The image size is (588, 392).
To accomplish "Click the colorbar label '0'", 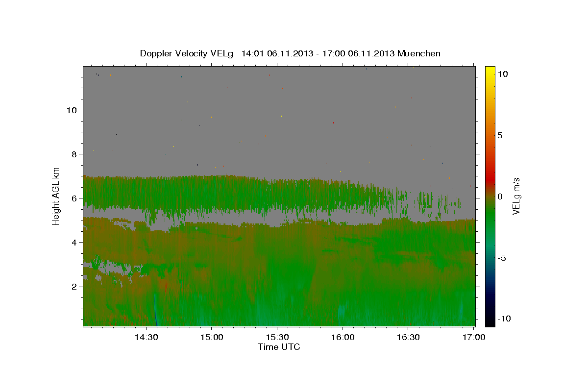I will click(500, 196).
